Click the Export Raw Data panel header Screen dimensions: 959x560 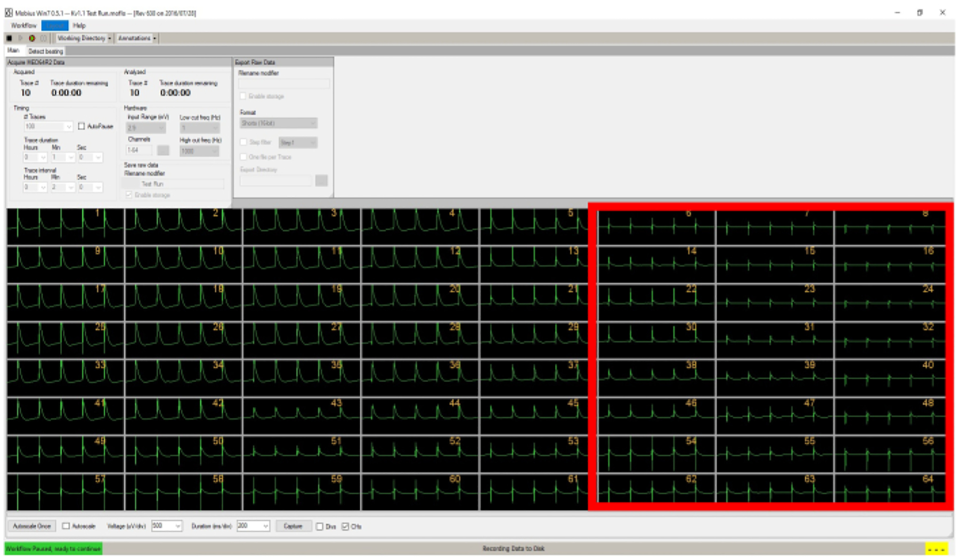tap(283, 62)
